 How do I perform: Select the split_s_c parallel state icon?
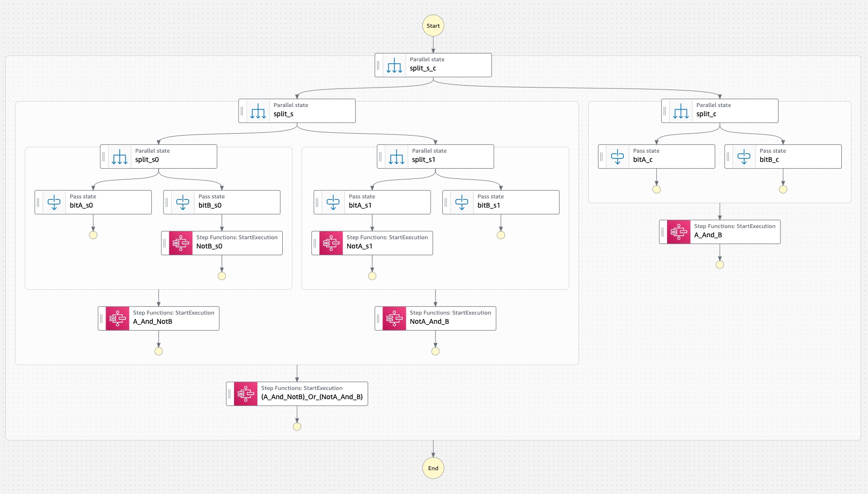[x=394, y=65]
